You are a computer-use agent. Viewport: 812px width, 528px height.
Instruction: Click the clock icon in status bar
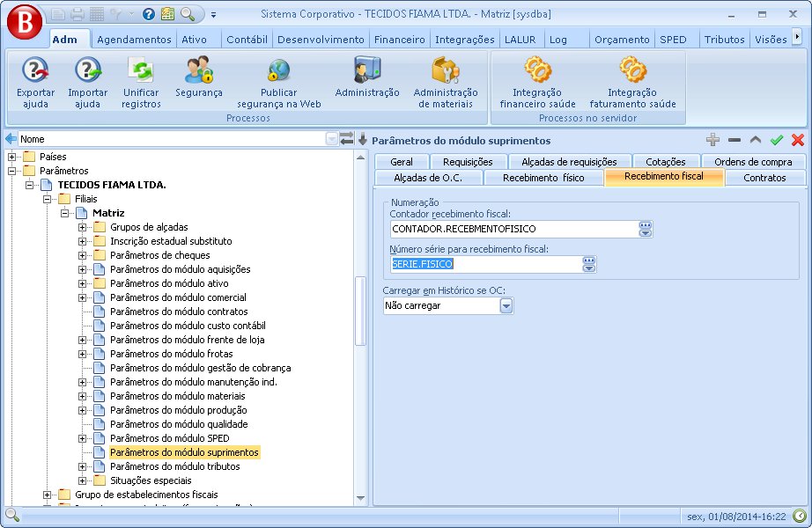[800, 516]
